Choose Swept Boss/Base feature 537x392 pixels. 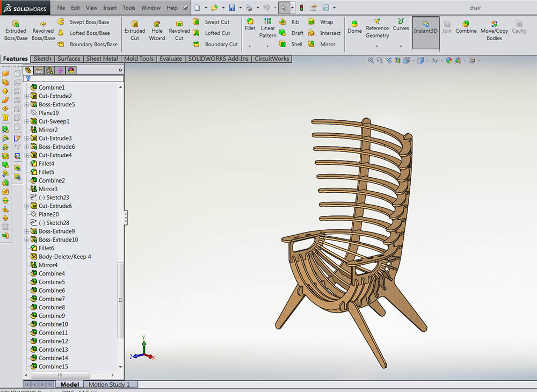pyautogui.click(x=84, y=22)
